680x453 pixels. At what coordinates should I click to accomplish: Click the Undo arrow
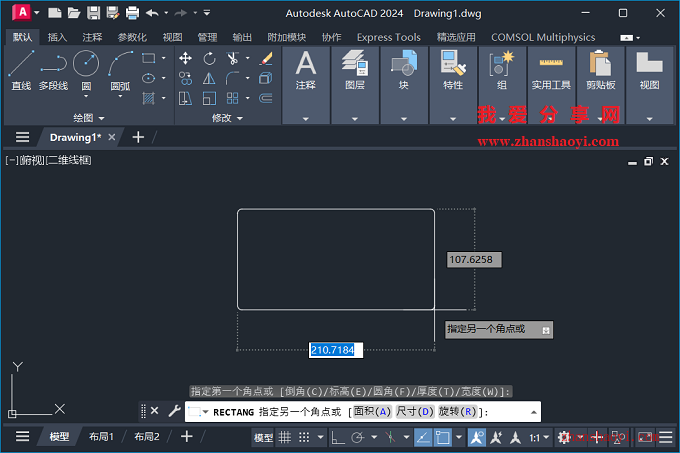click(152, 13)
